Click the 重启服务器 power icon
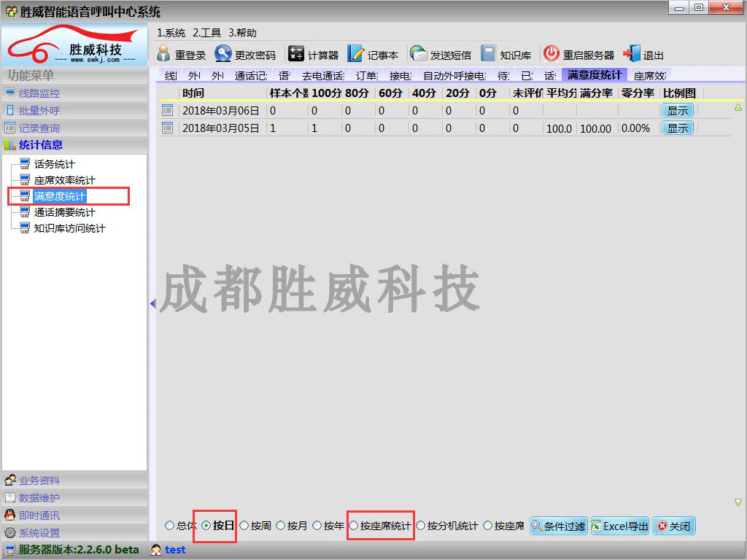The width and height of the screenshot is (747, 560). coord(551,54)
